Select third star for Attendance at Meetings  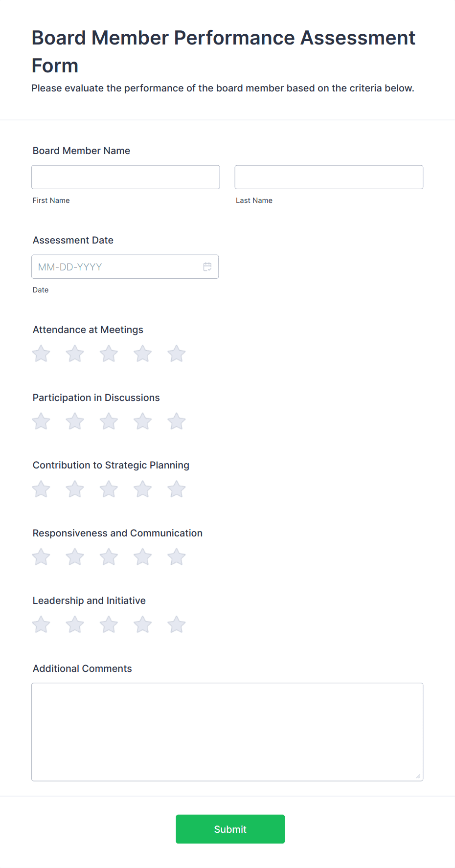pyautogui.click(x=109, y=354)
